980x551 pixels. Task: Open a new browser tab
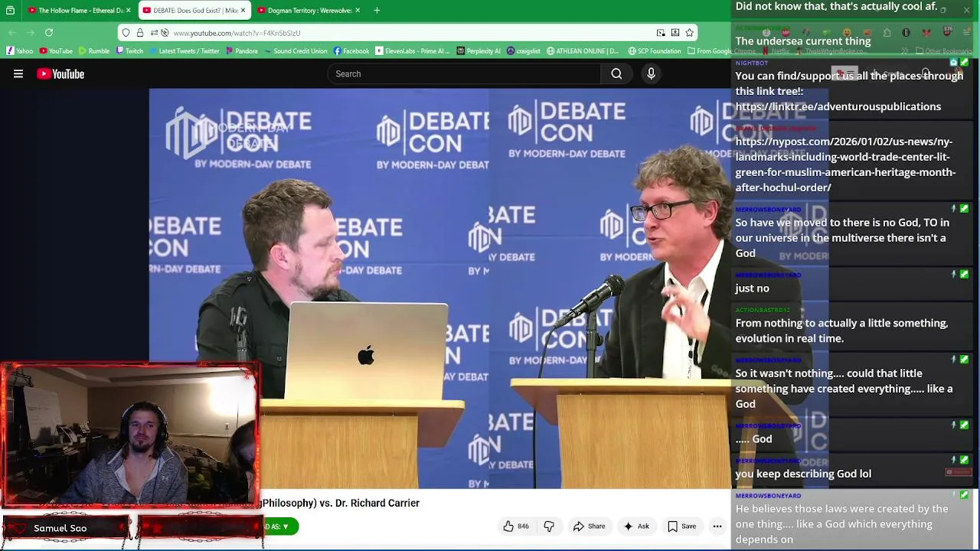click(377, 10)
